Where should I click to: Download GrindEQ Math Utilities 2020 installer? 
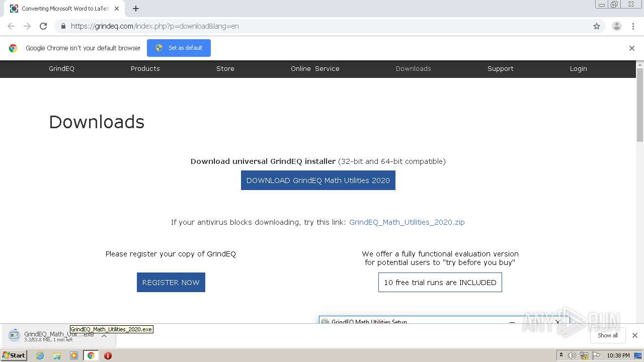coord(318,180)
